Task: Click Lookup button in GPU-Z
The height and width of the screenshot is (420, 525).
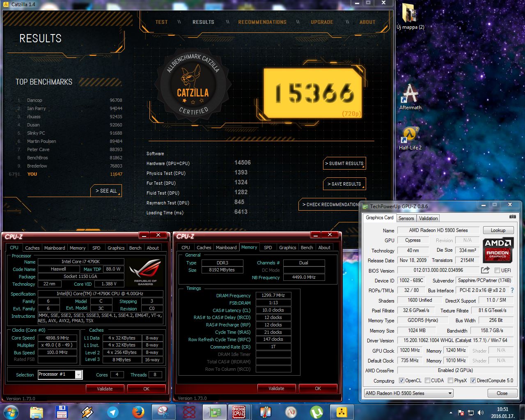Action: click(498, 230)
